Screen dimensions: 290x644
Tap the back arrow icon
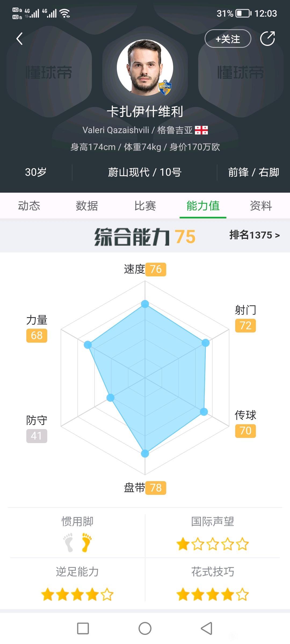[x=19, y=39]
